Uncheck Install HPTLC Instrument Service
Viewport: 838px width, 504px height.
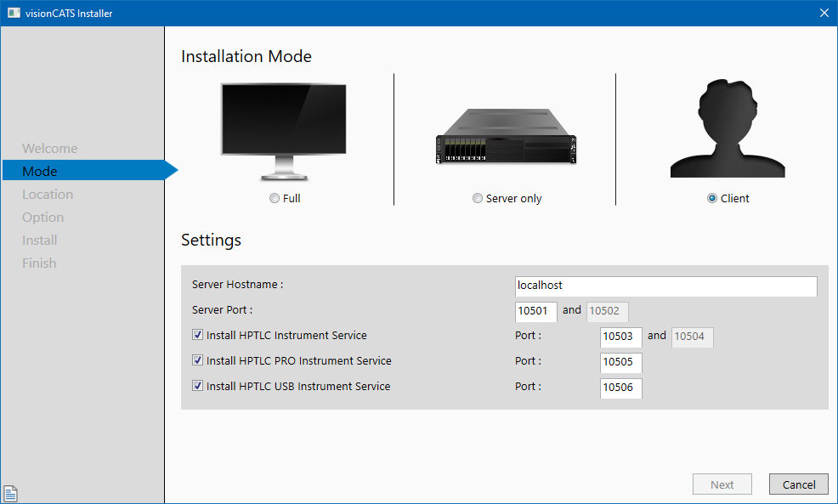pyautogui.click(x=198, y=336)
